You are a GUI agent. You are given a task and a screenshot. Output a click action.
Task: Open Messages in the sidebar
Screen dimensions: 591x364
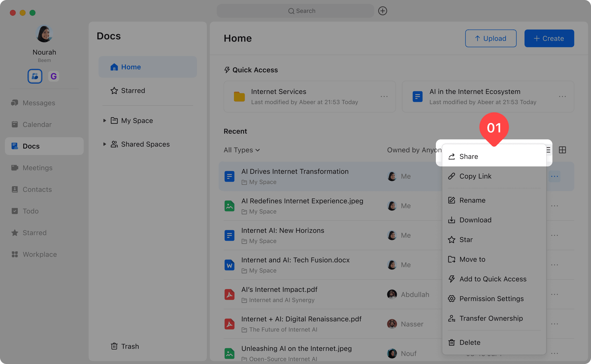pos(39,103)
